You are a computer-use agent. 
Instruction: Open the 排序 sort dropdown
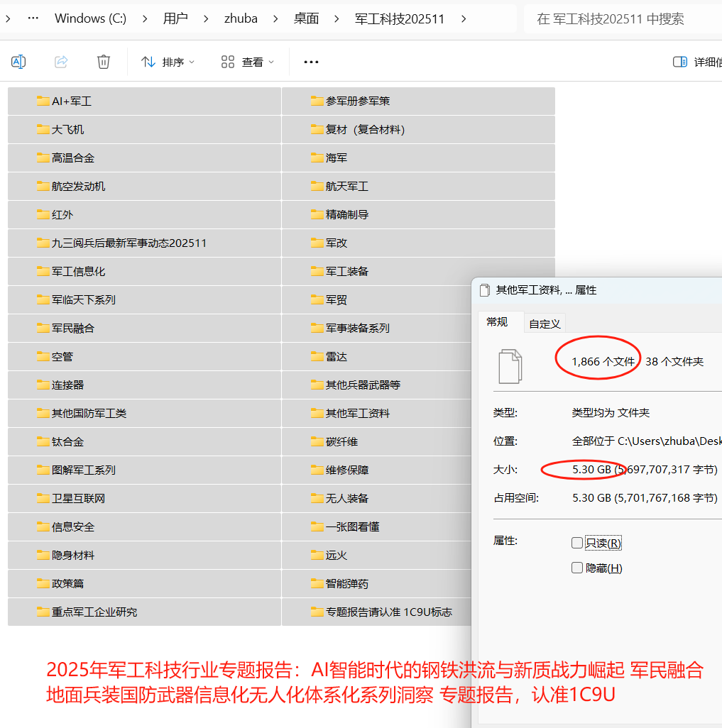point(167,62)
